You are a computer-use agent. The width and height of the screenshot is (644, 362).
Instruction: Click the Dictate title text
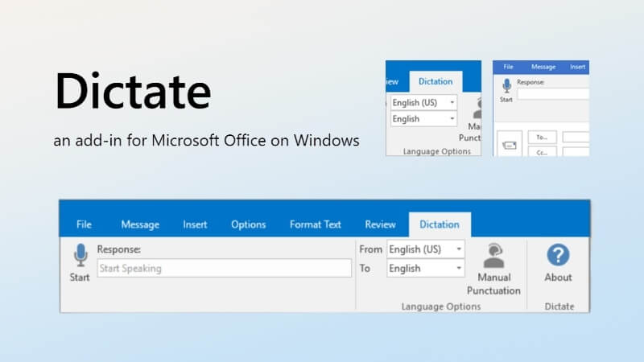point(133,91)
